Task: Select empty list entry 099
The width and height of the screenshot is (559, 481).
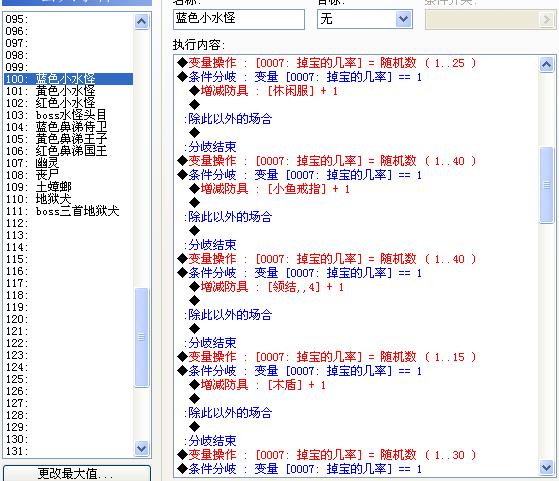Action: (x=68, y=67)
